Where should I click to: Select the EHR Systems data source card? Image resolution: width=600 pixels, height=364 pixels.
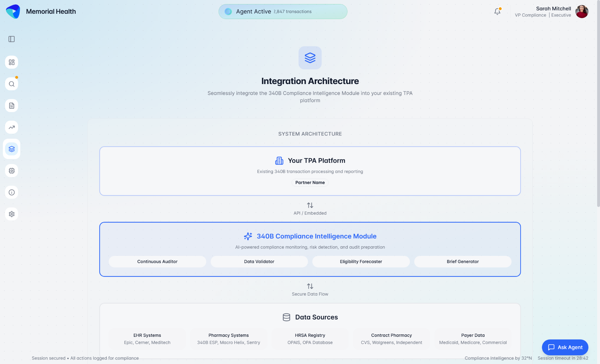point(147,339)
